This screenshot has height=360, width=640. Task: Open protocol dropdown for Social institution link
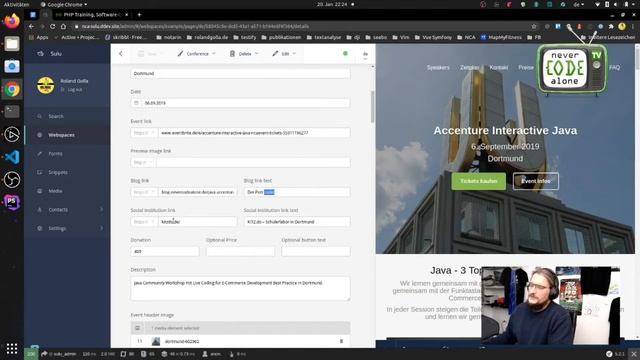(144, 222)
